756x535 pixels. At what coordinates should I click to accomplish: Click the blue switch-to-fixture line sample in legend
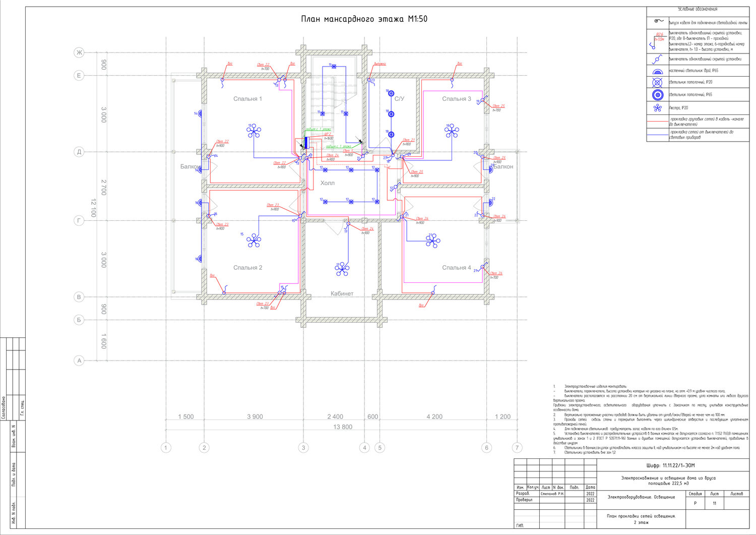coord(658,135)
